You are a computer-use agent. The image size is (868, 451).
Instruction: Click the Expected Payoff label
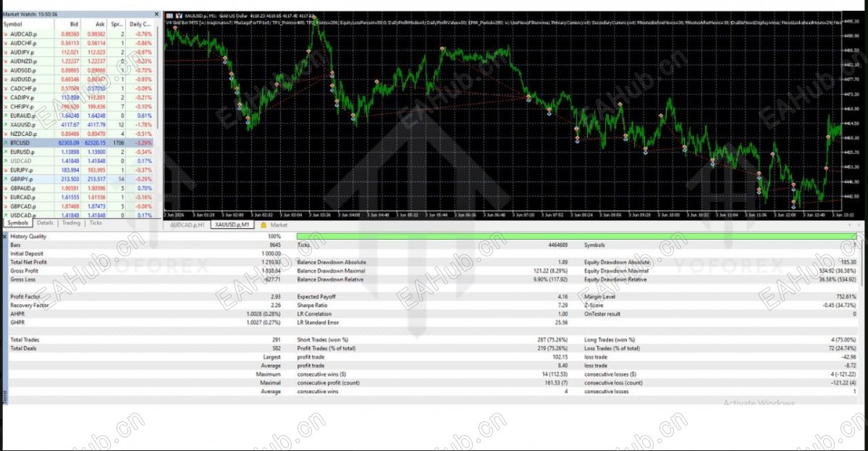click(x=316, y=297)
